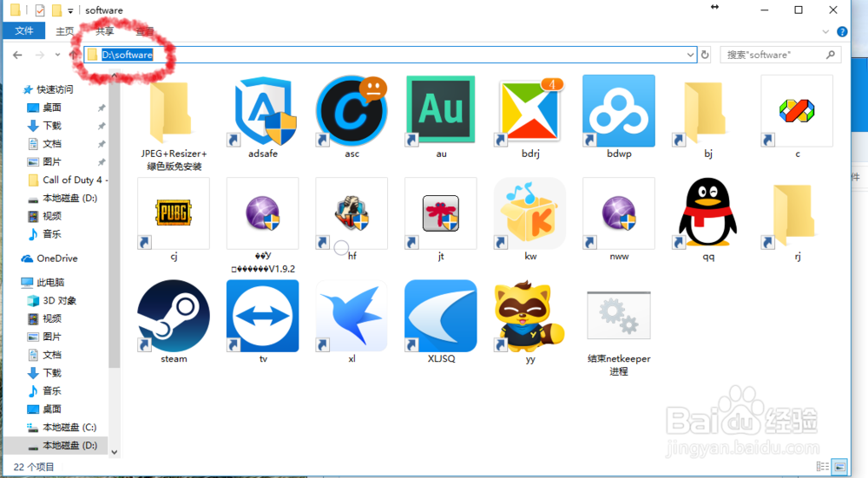868x478 pixels.
Task: Select the V1.9.2 shortcut icon
Action: click(x=263, y=213)
